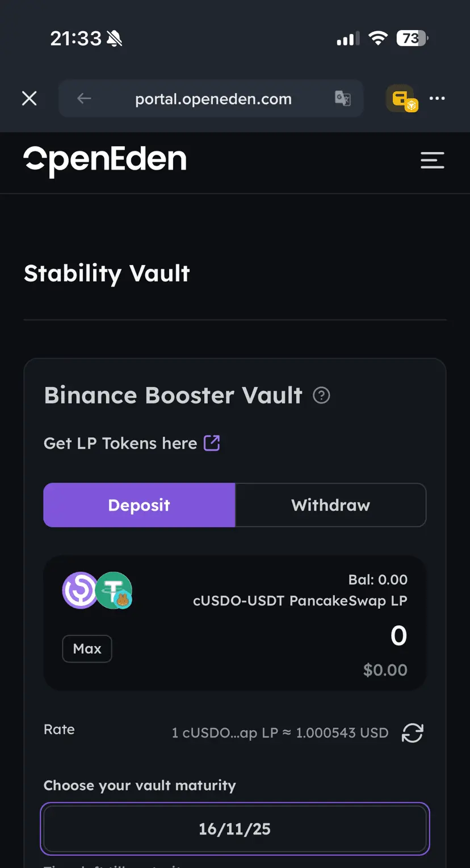Tap the OpenEden logo to go home
Screen dimensions: 470x868
(105, 161)
